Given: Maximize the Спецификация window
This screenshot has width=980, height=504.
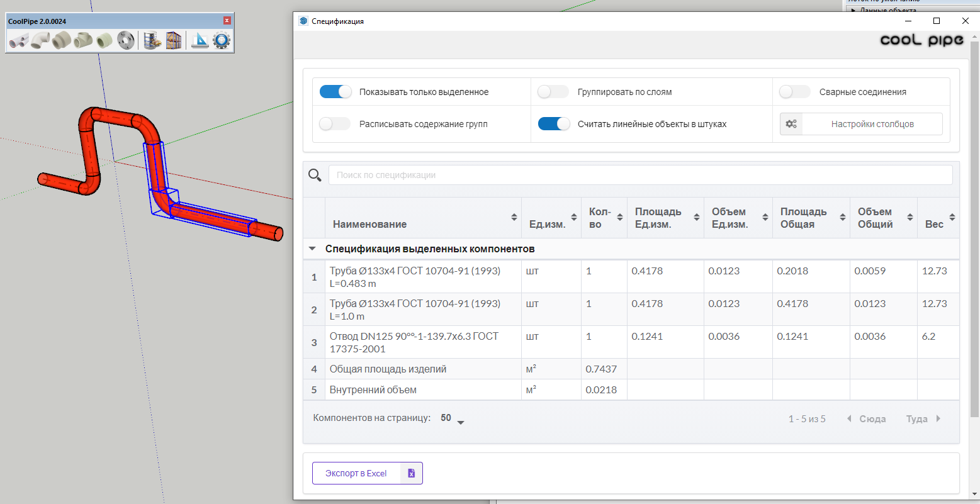Looking at the screenshot, I should click(937, 21).
